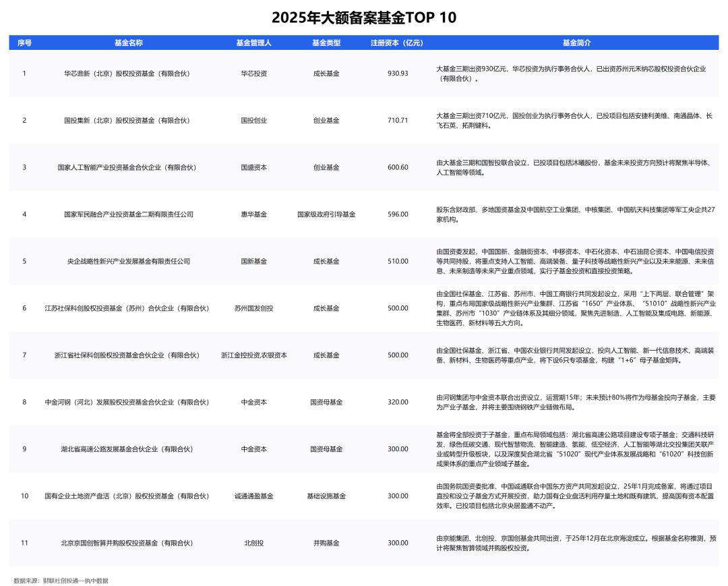
Task: Click the 基金名称 column header
Action: [x=129, y=42]
